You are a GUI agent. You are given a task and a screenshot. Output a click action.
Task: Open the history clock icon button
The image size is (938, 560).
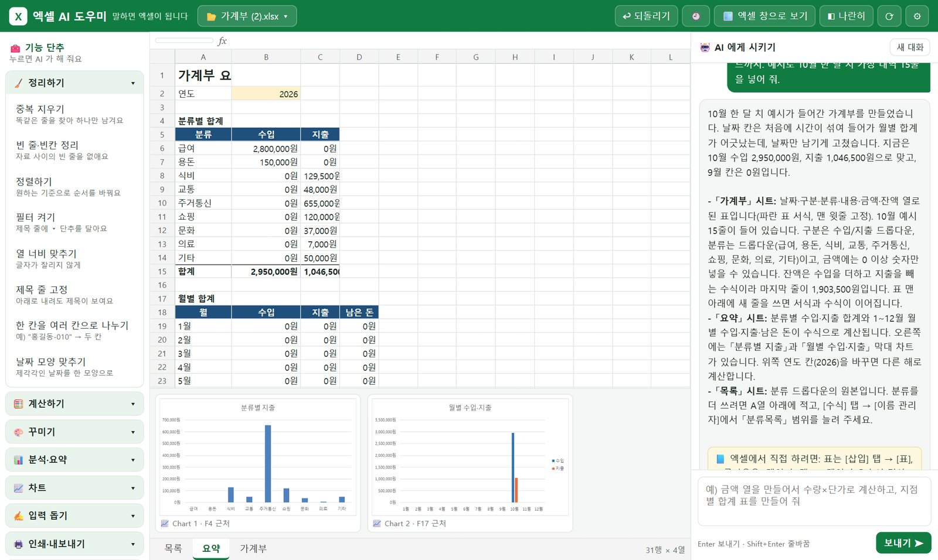coord(696,16)
